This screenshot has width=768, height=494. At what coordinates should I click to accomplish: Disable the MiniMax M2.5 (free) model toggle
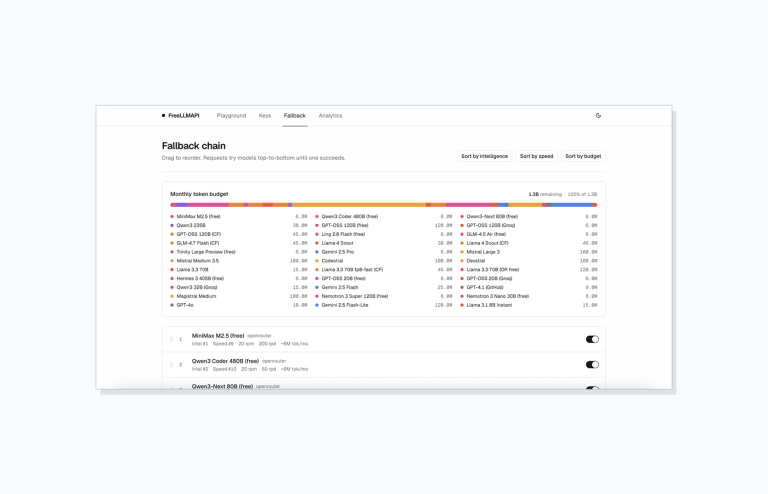point(592,339)
